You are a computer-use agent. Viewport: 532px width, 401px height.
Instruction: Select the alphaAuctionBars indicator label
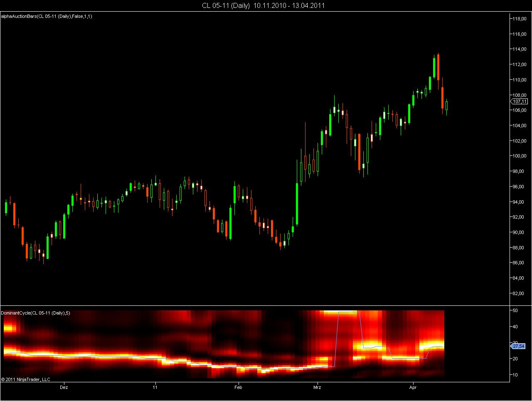[x=47, y=16]
